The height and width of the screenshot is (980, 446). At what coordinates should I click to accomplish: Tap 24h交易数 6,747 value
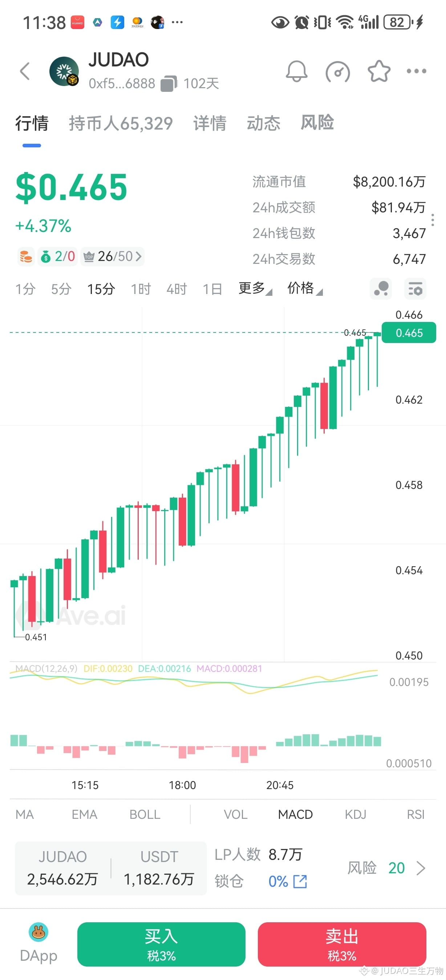click(x=409, y=259)
